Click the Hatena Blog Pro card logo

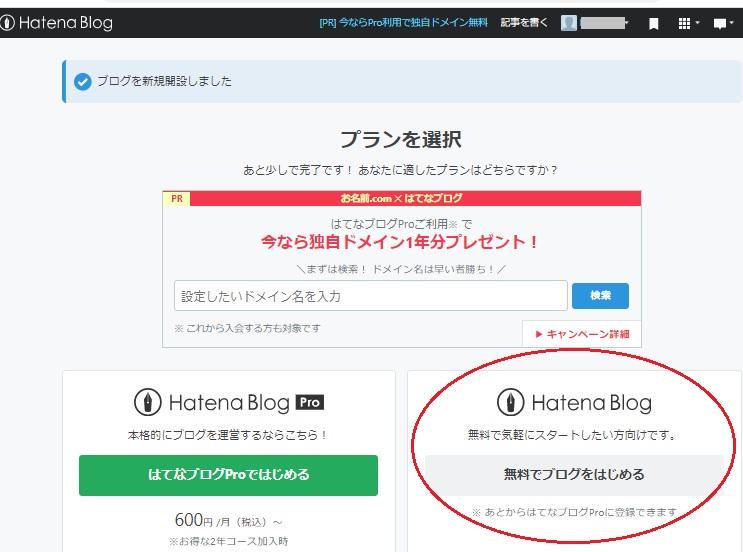(x=229, y=402)
